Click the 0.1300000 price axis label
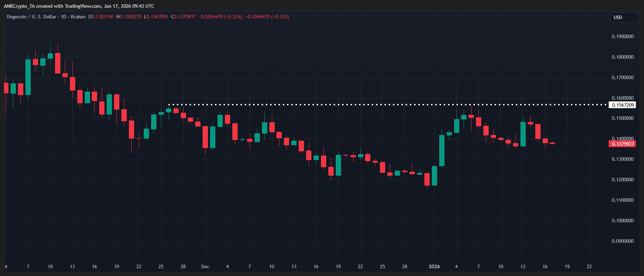Viewport: 644px width, 276px height. (623, 159)
